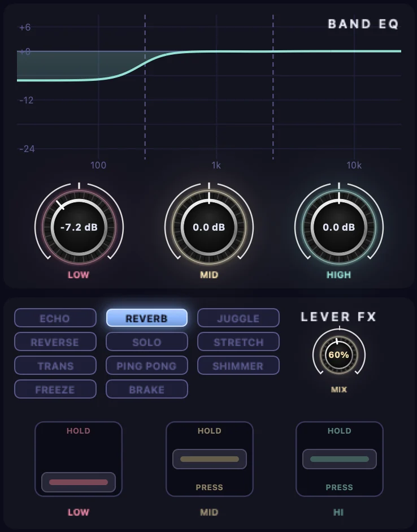Turn on the FREEZE effect
The height and width of the screenshot is (532, 417).
coord(55,389)
